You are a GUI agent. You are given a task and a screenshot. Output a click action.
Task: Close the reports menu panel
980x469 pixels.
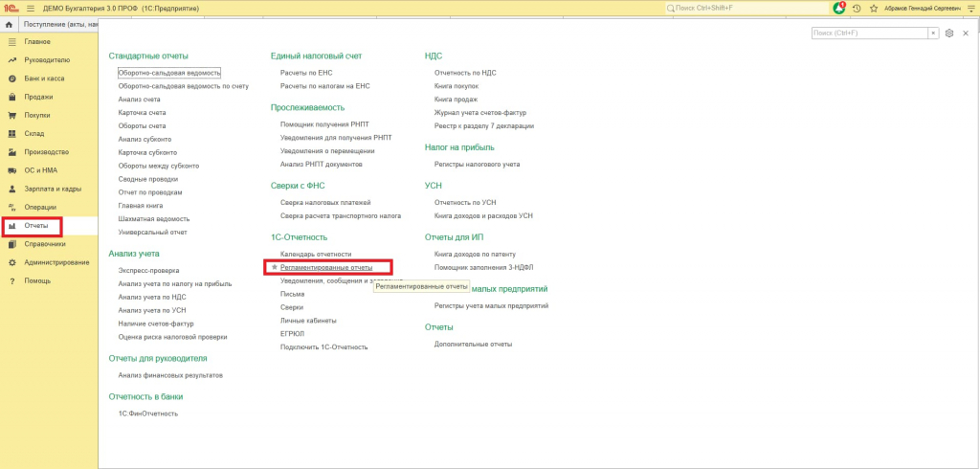[966, 33]
